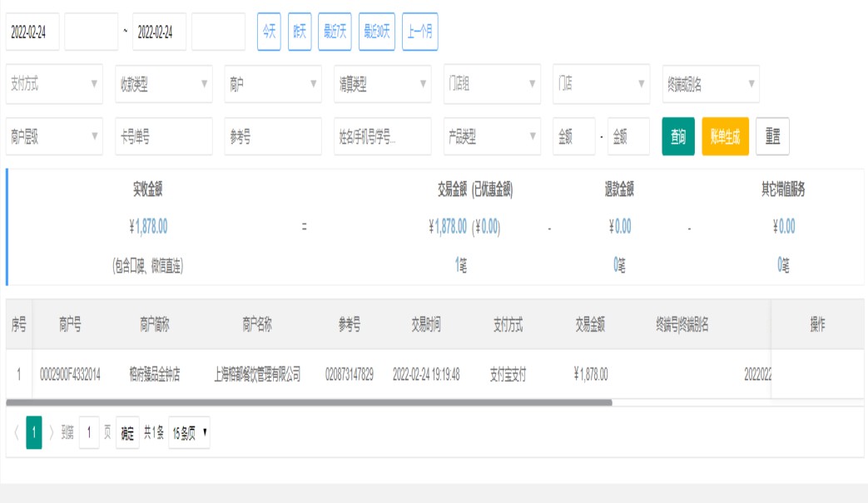Focus the 卡号/单号 input field

pos(163,136)
